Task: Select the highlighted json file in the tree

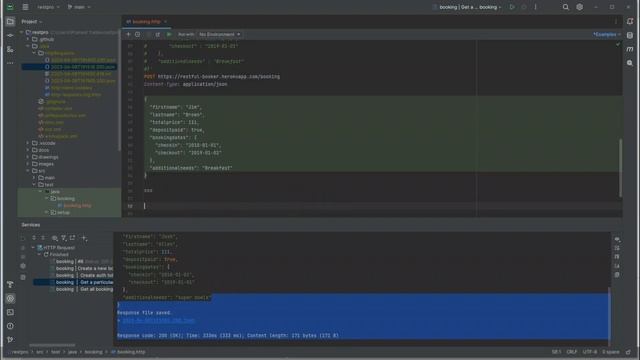Action: [69, 67]
